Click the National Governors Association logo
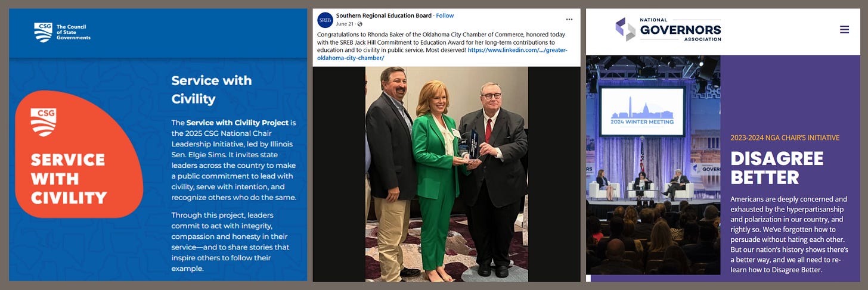This screenshot has height=290, width=868. click(x=668, y=29)
